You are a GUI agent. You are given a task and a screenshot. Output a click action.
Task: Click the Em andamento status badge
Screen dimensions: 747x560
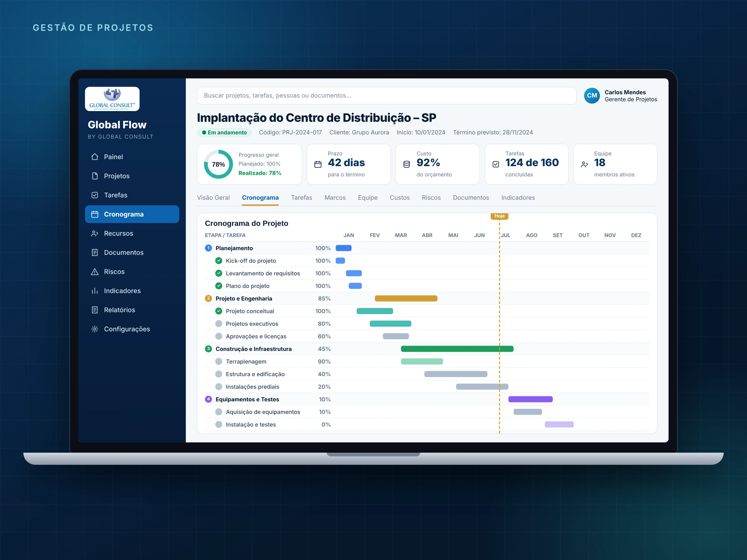224,132
